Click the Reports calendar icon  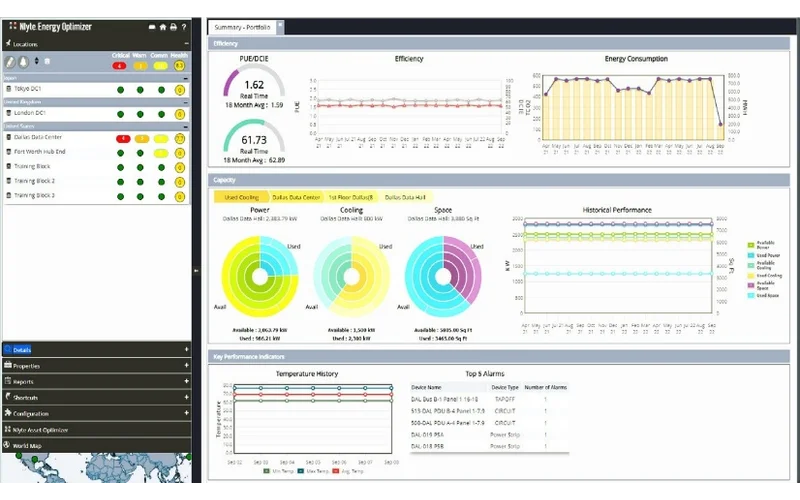tap(8, 381)
